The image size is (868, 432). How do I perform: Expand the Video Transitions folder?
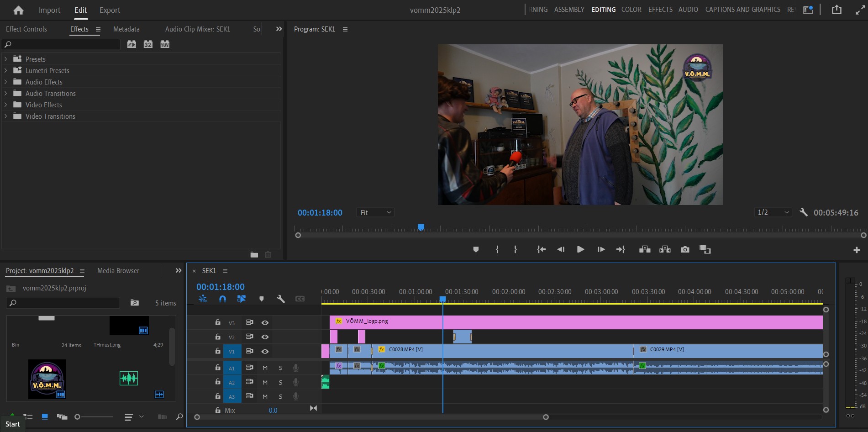[x=5, y=116]
